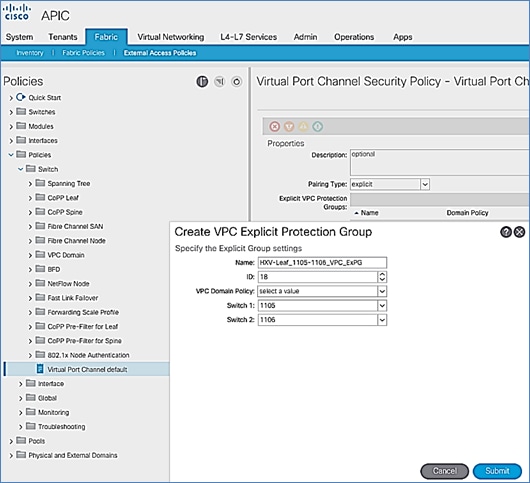
Task: Select CoPP Pre-Filter for Spine item
Action: pos(85,341)
